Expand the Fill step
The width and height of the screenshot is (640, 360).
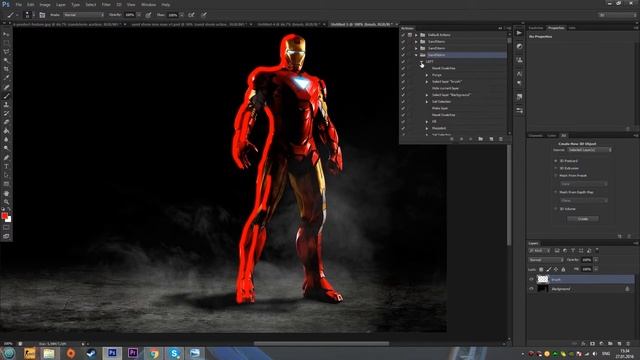[x=427, y=122]
